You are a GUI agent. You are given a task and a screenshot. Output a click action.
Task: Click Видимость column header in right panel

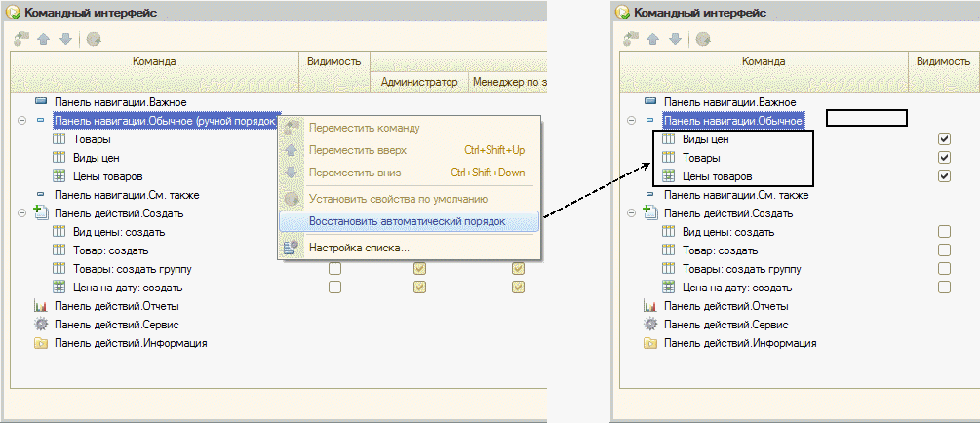click(943, 61)
